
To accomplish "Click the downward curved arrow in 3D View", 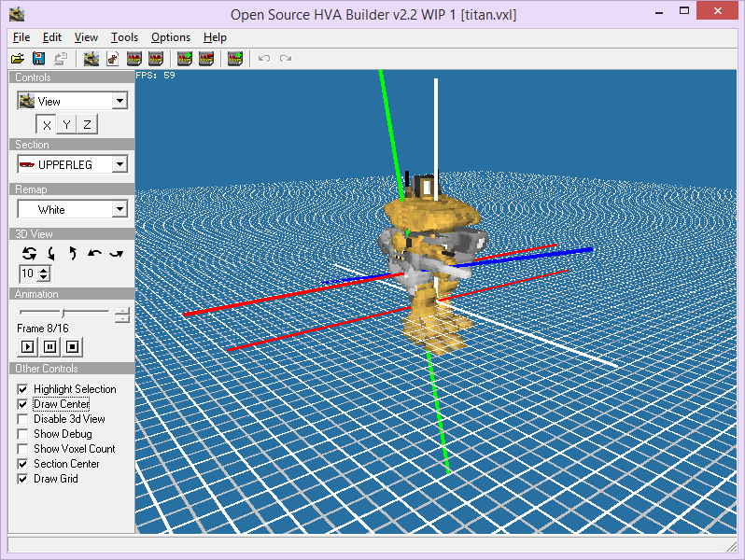I will point(51,253).
